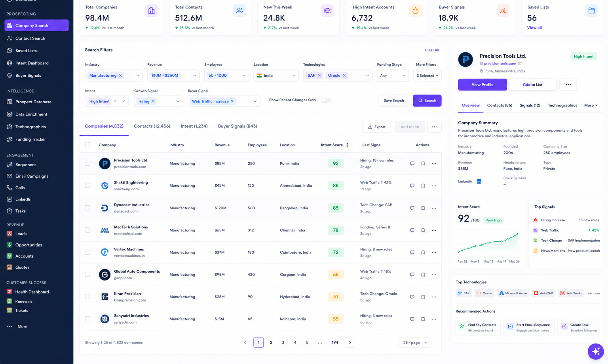Click the 92 intent score badge
608x364 pixels.
pos(336,163)
